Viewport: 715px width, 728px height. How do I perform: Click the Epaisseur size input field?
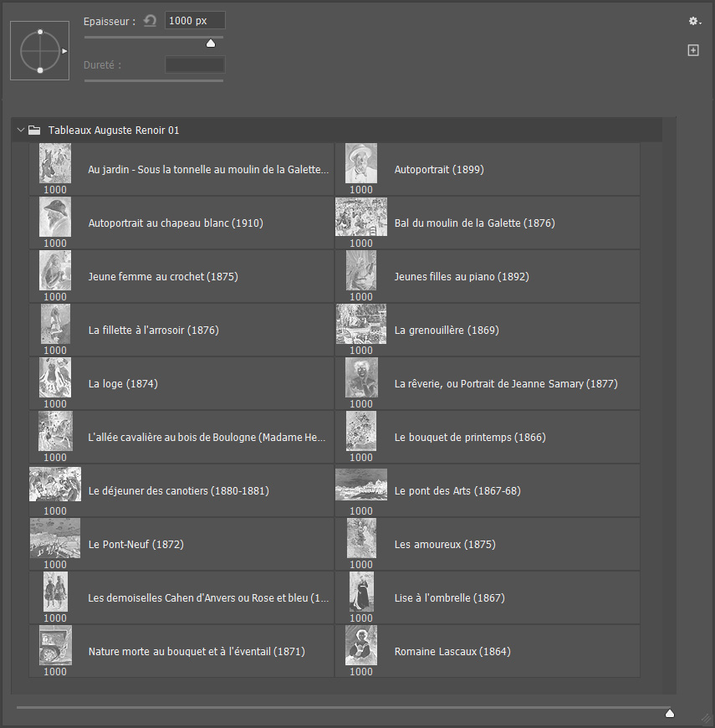click(x=195, y=21)
